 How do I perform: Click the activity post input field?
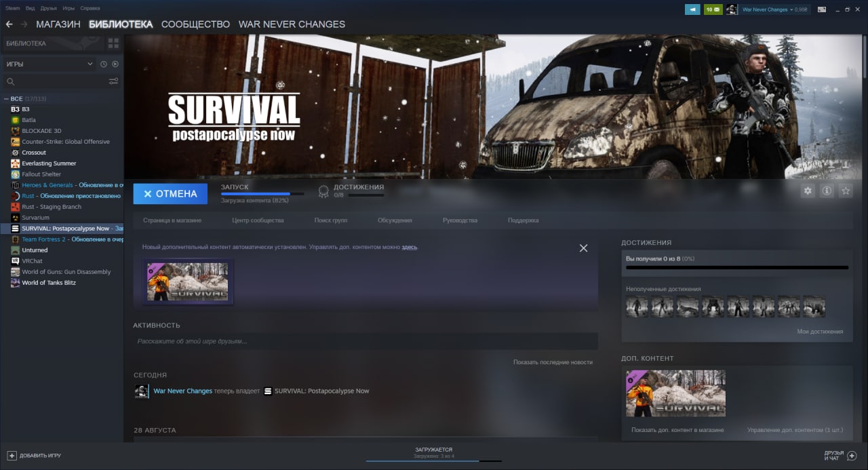(x=366, y=341)
